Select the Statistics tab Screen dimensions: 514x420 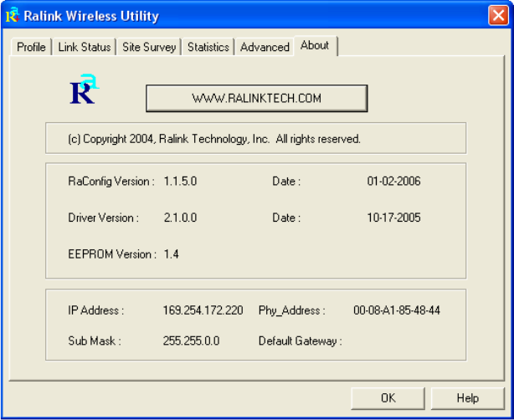point(208,47)
